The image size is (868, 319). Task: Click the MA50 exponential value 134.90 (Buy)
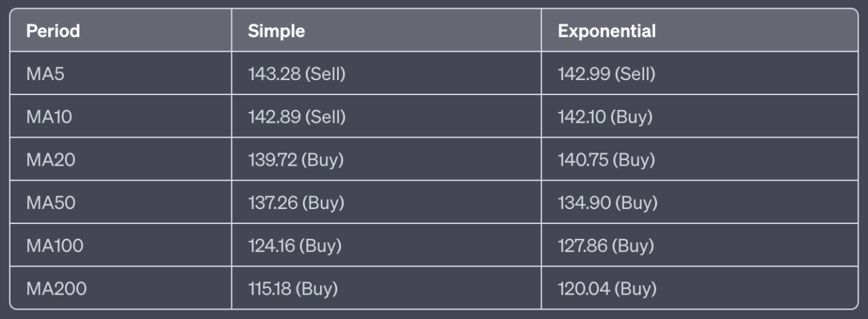(x=607, y=203)
